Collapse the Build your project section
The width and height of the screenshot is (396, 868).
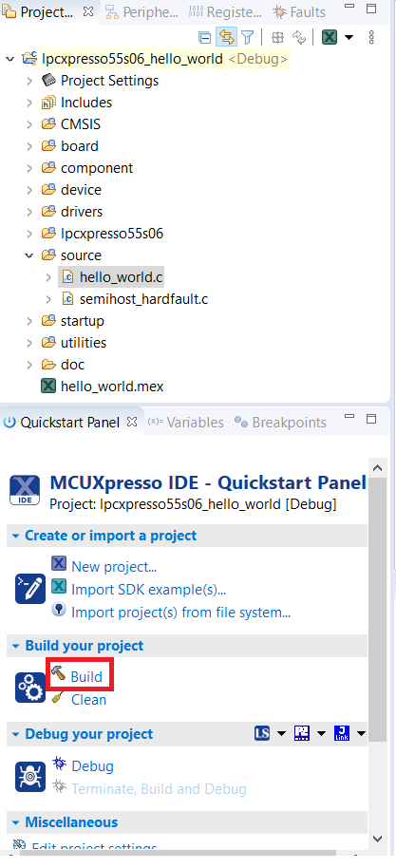click(x=15, y=646)
